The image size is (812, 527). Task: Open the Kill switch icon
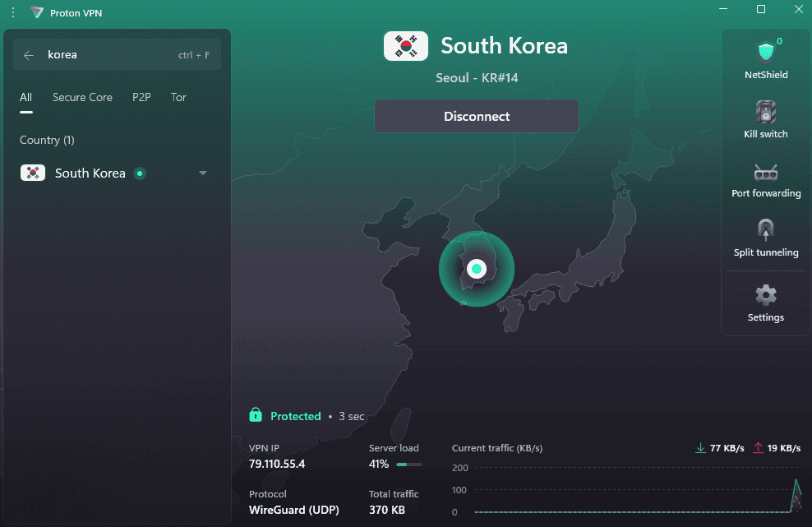[765, 112]
